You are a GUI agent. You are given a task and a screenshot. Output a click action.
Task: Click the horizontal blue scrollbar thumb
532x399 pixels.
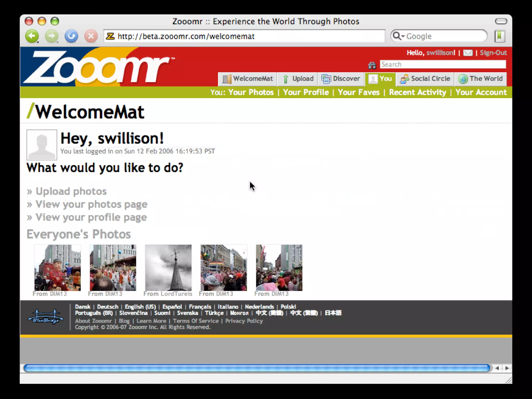coord(257,368)
